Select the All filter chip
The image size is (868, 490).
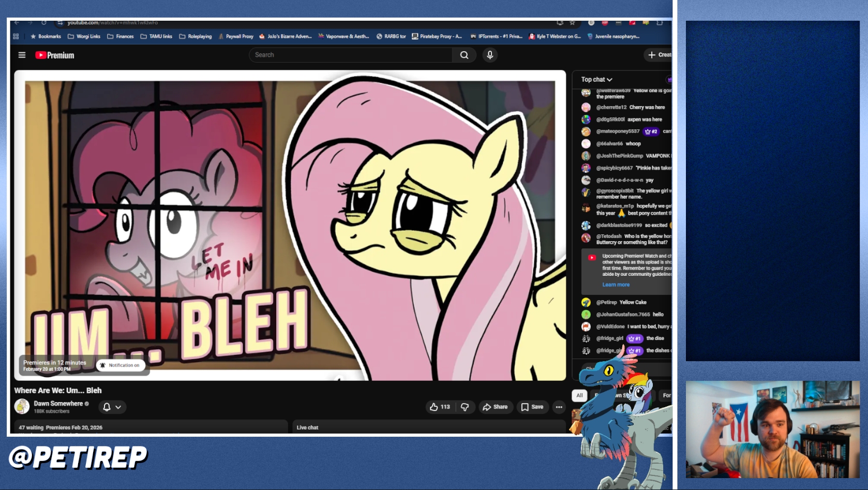point(579,395)
